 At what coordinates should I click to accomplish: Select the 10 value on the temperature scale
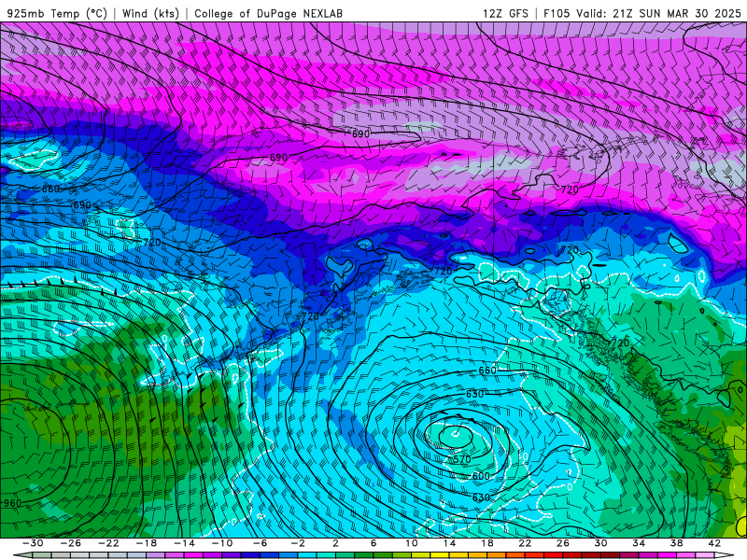tap(411, 543)
